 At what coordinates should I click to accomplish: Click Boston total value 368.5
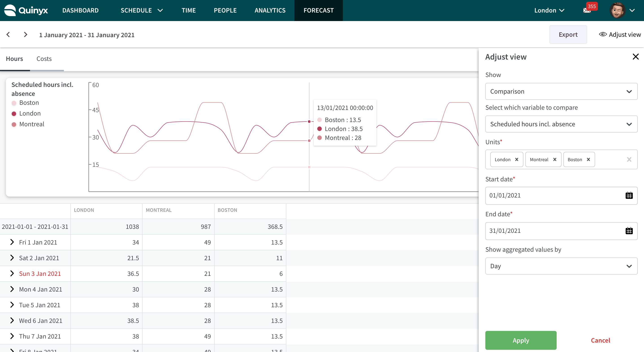coord(275,227)
